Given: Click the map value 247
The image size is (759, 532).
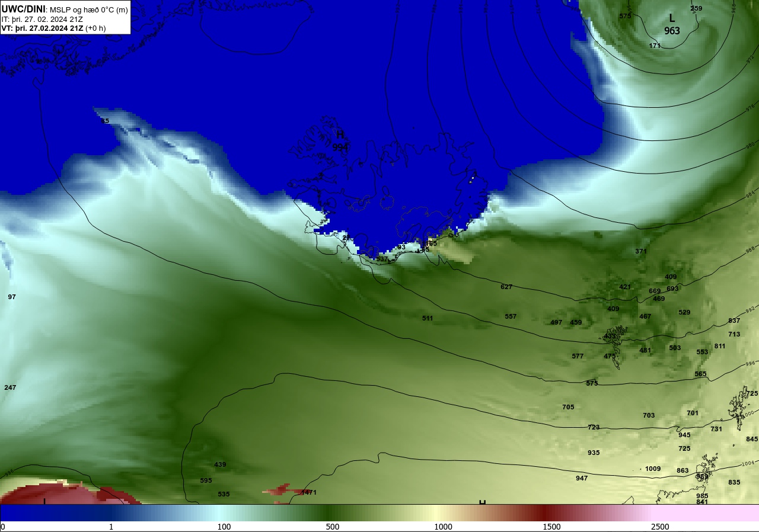Looking at the screenshot, I should coord(10,387).
